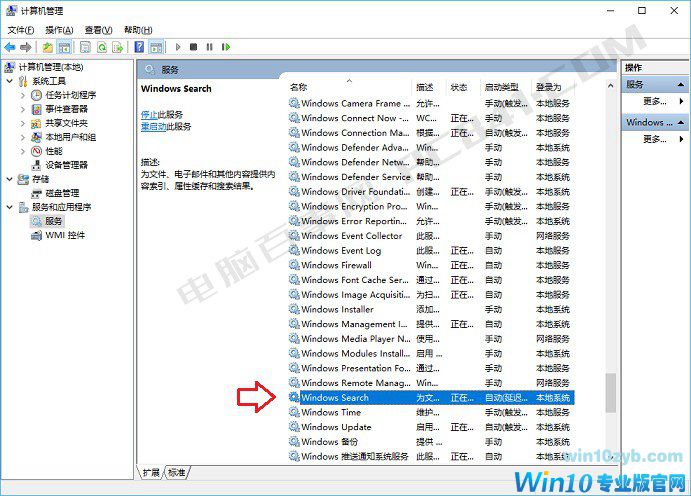Click the 重启动 this service link

(x=153, y=126)
